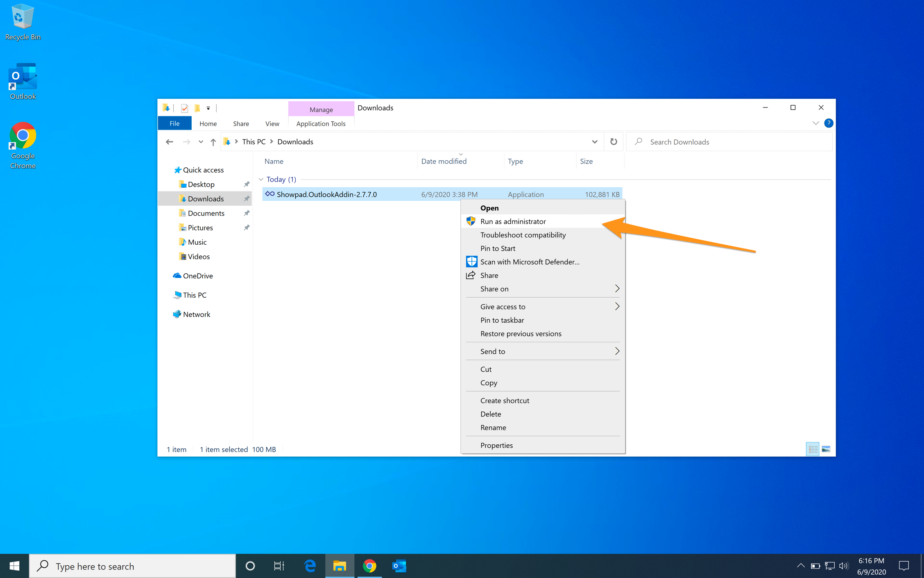Expand the ribbon with the chevron

815,123
